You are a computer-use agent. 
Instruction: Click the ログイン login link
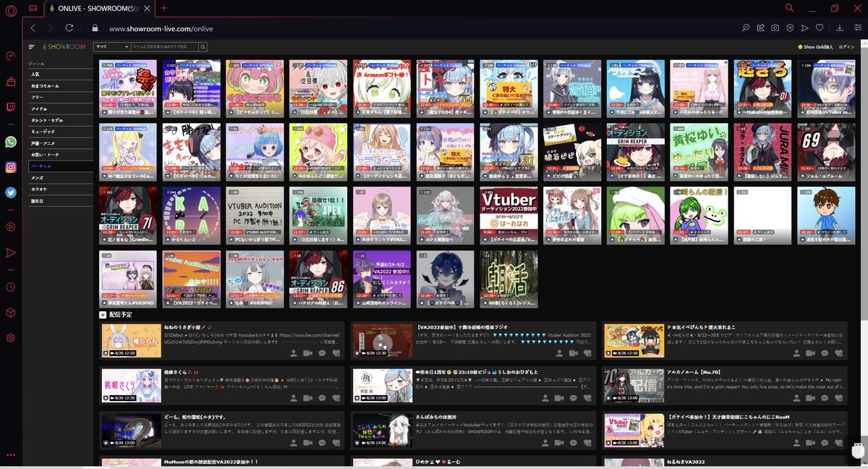coord(846,47)
